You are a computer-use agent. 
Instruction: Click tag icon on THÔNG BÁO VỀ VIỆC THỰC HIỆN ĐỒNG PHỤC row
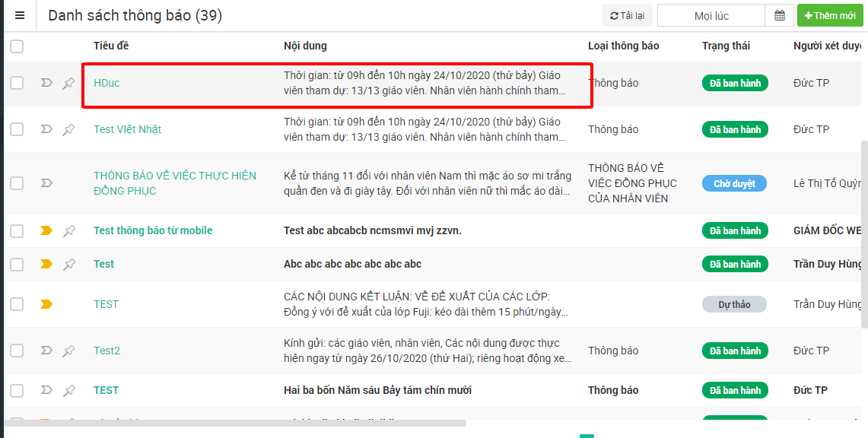[46, 183]
